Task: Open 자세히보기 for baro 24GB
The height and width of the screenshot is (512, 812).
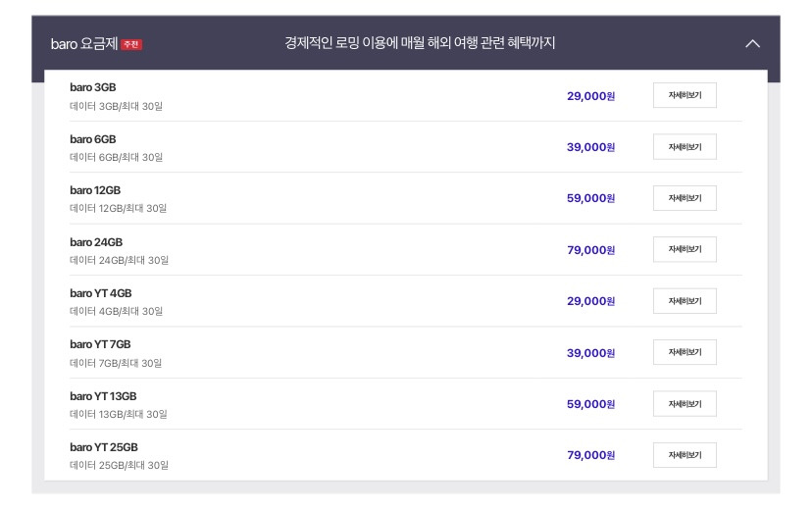Action: 685,249
